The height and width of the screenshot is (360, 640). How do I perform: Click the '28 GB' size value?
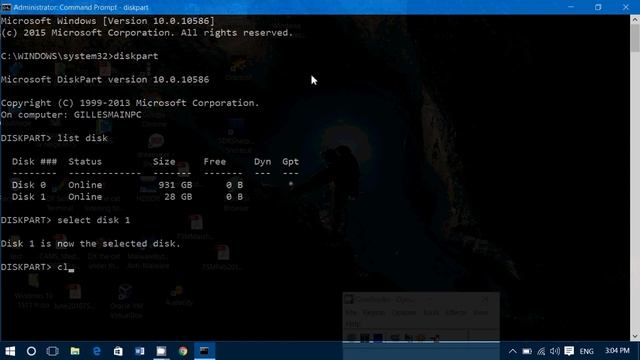[178, 197]
